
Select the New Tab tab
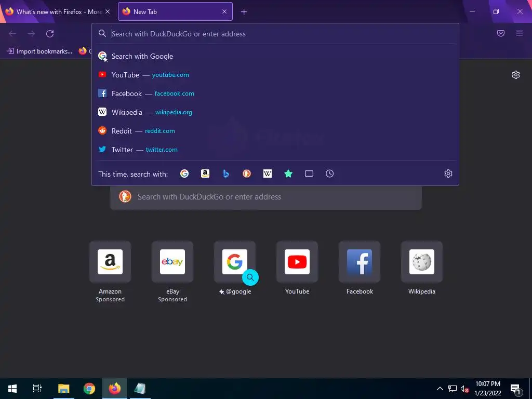click(175, 11)
